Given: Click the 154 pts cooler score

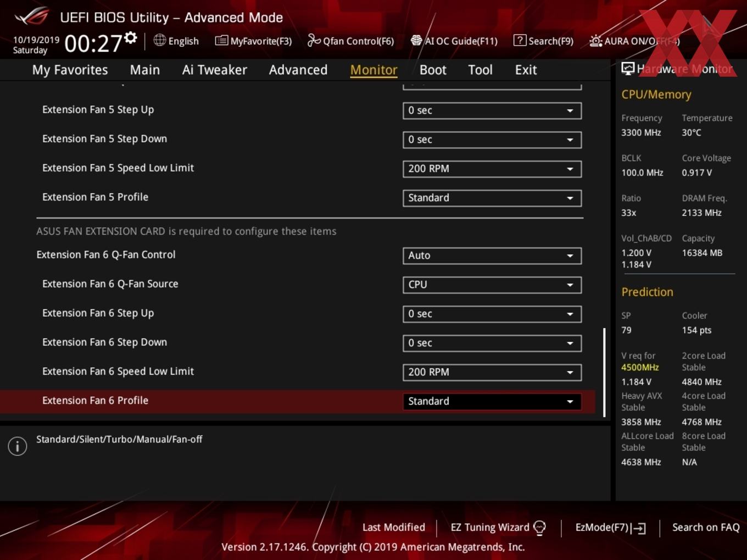Looking at the screenshot, I should (x=696, y=330).
